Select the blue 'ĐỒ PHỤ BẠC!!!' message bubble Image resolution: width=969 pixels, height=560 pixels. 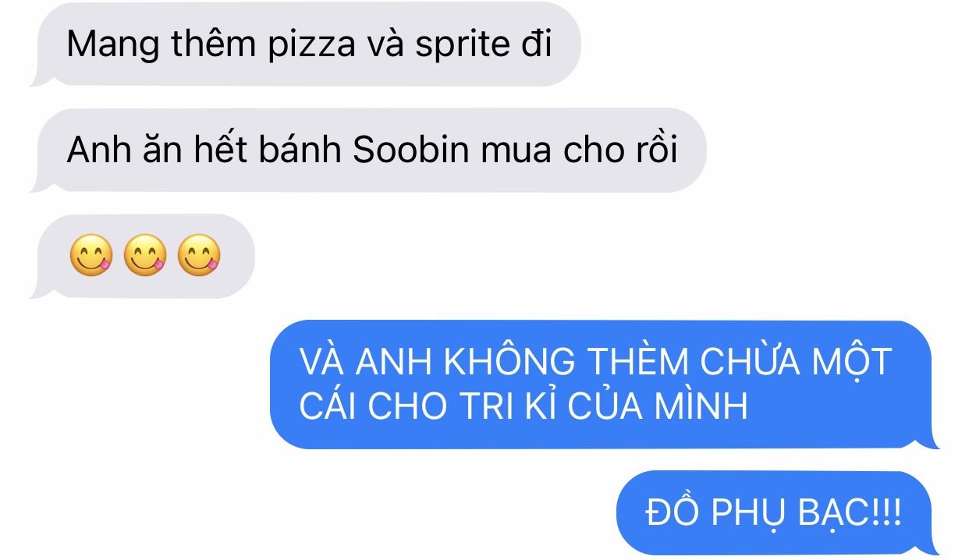pos(778,513)
